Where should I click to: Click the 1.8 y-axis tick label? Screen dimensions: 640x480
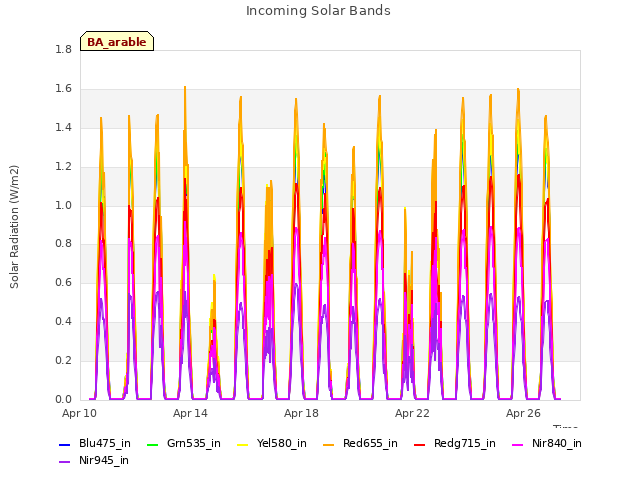click(x=64, y=50)
